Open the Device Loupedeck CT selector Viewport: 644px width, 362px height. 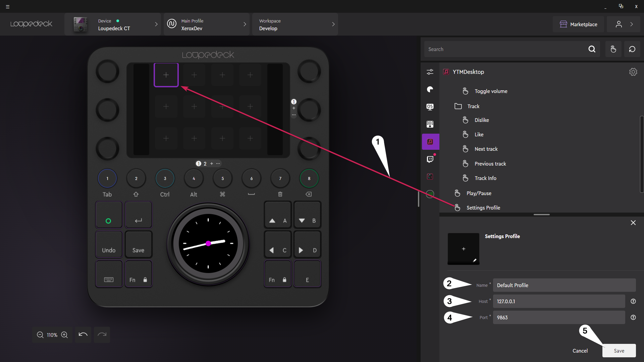click(113, 24)
